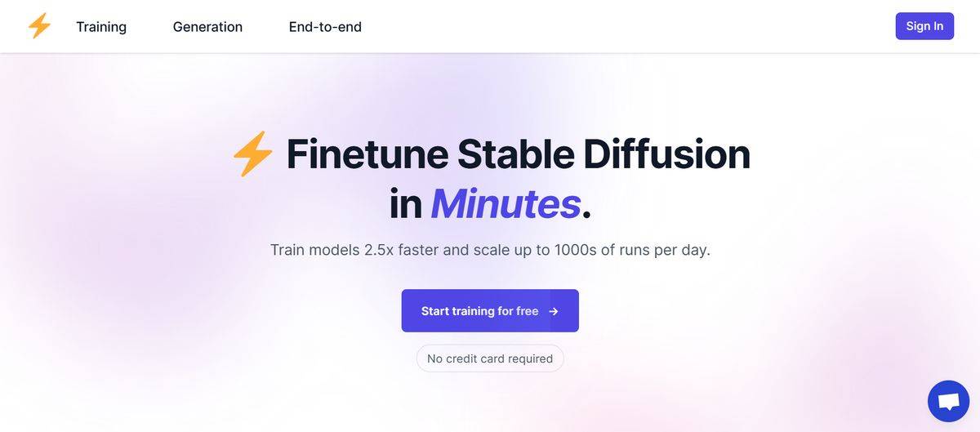Click the word Finetune in the headline
The image size is (980, 432).
367,154
